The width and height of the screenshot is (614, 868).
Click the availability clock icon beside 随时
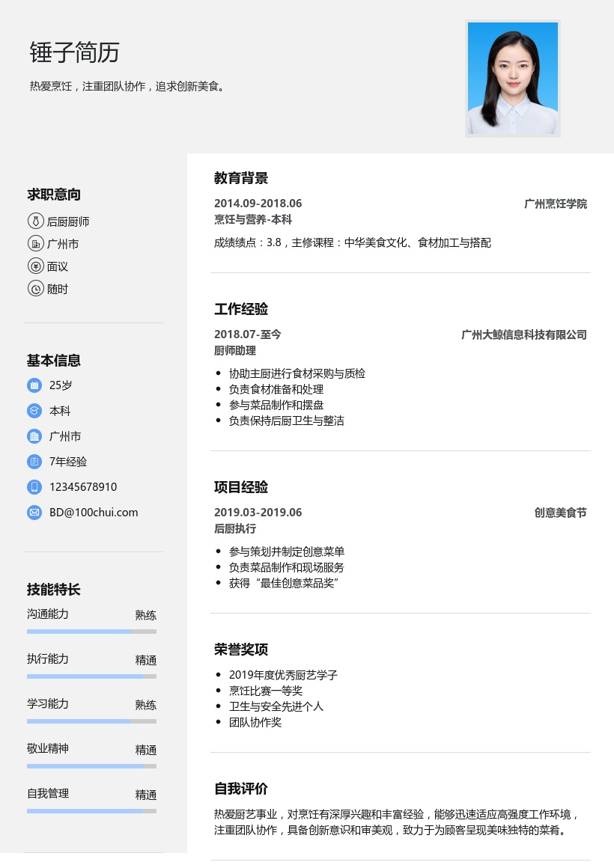pos(36,289)
